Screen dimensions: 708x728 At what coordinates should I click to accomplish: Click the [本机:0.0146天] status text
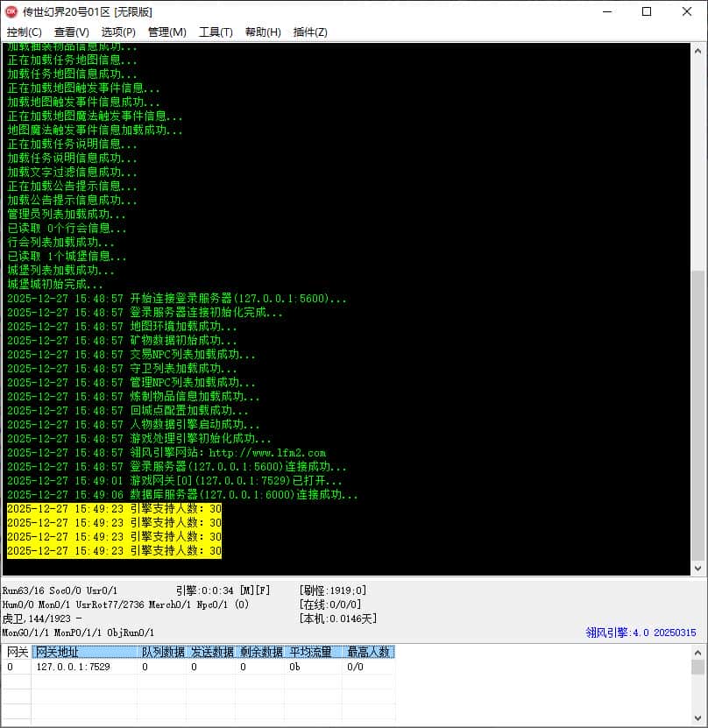[x=338, y=618]
